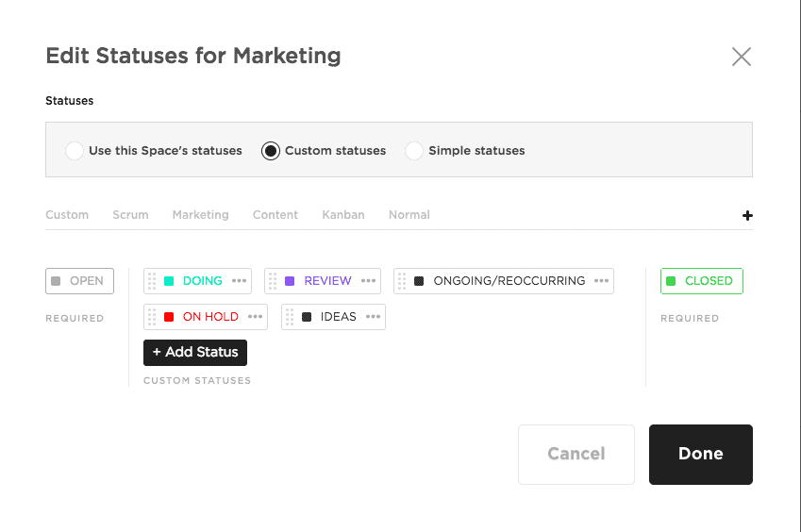Screen dimensions: 801x532
Task: Close the Edit Statuses dialog
Action: pos(742,57)
